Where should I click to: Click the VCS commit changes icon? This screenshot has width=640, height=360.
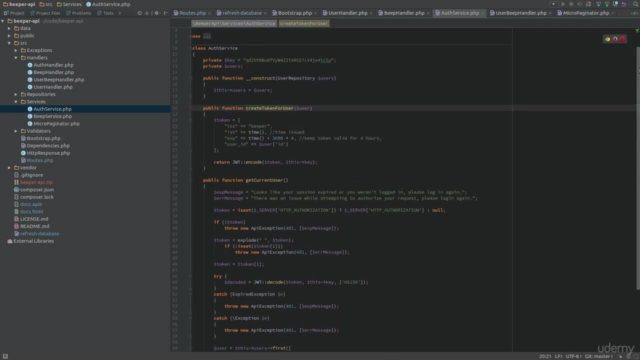point(607,4)
